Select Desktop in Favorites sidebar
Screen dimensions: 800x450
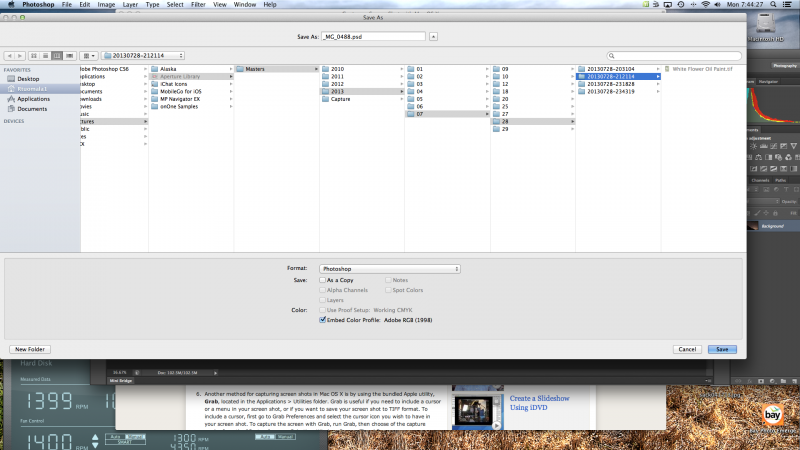pyautogui.click(x=28, y=79)
